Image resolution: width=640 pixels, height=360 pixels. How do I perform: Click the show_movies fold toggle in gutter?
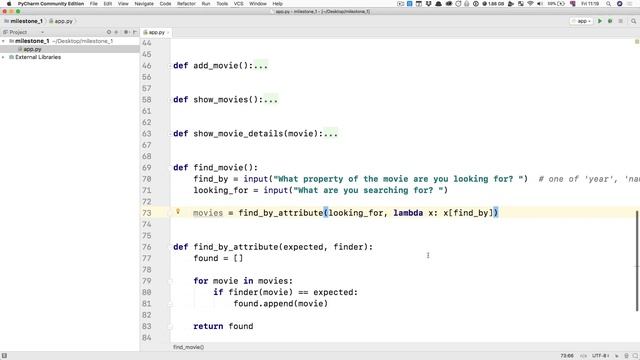(171, 100)
